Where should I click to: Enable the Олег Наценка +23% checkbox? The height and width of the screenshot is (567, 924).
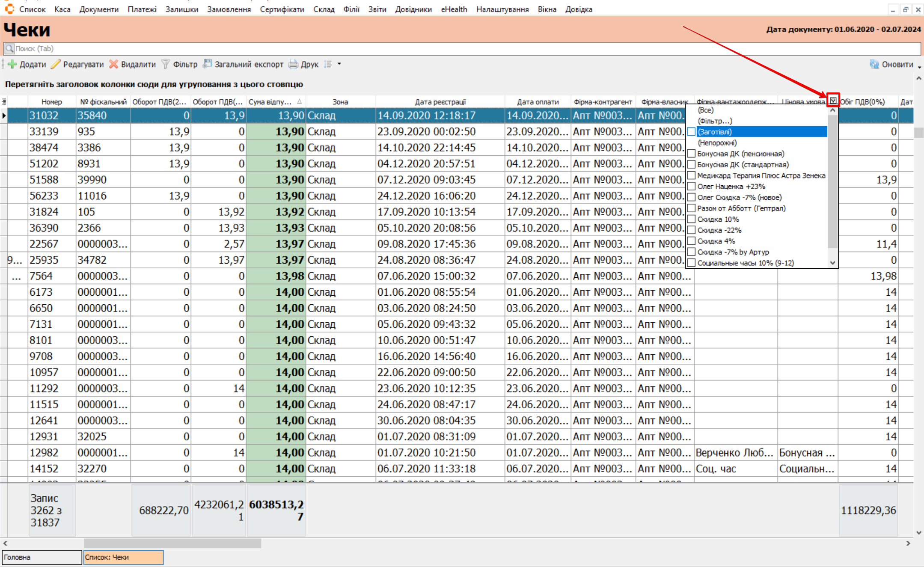coord(691,187)
